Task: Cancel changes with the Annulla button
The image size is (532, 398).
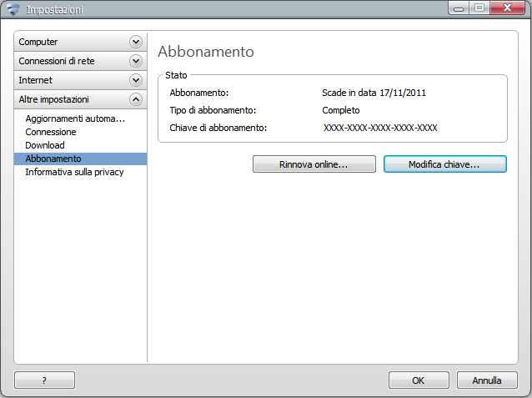Action: point(487,380)
